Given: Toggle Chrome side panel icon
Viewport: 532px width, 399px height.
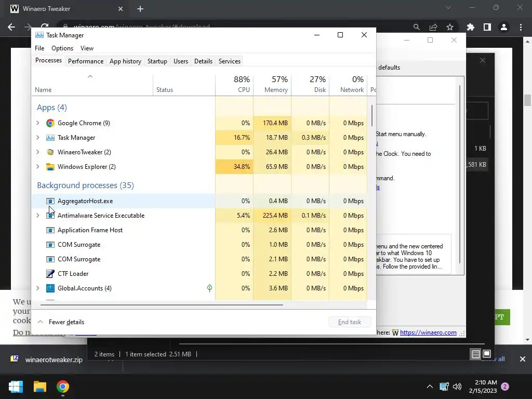Looking at the screenshot, I should 487,27.
